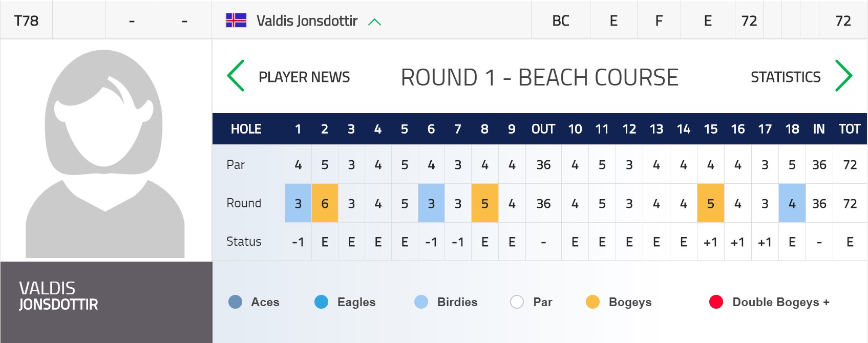Screen dimensions: 868x343
Task: Click the Aces legend dot
Action: 235,302
